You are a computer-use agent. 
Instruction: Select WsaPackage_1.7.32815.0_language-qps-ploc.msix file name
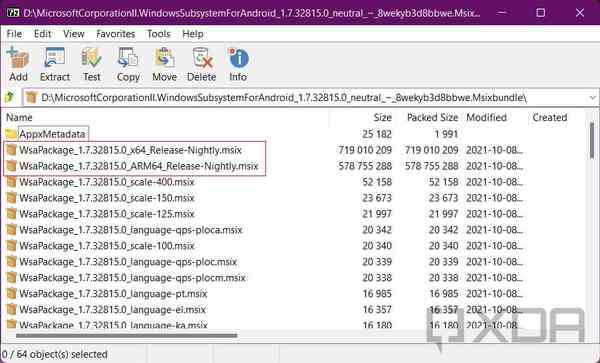[x=128, y=262]
